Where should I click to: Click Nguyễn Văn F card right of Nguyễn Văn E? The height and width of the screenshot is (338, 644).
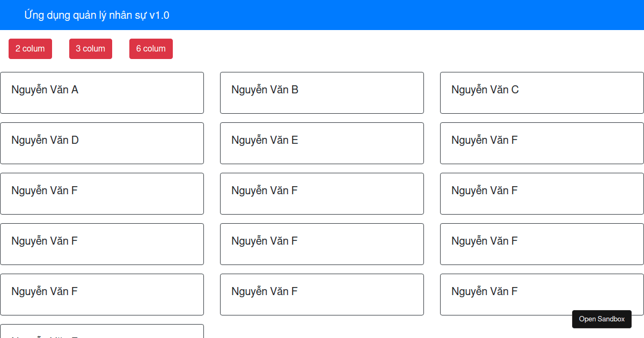coord(542,143)
